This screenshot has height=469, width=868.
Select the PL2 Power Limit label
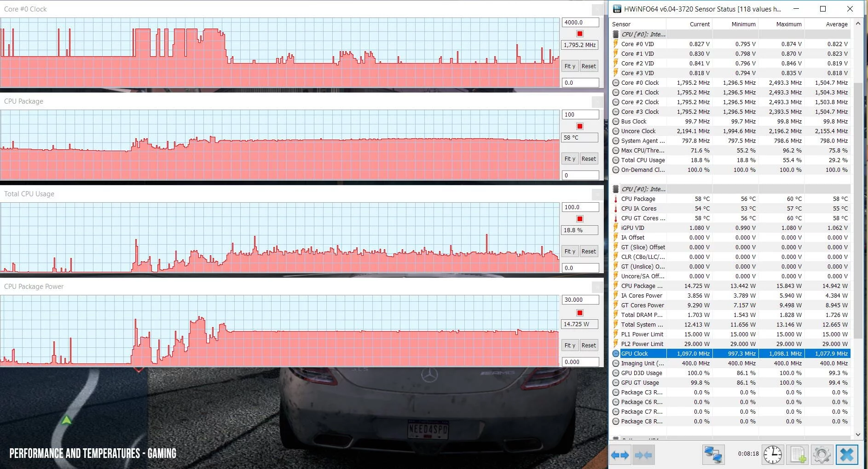642,344
